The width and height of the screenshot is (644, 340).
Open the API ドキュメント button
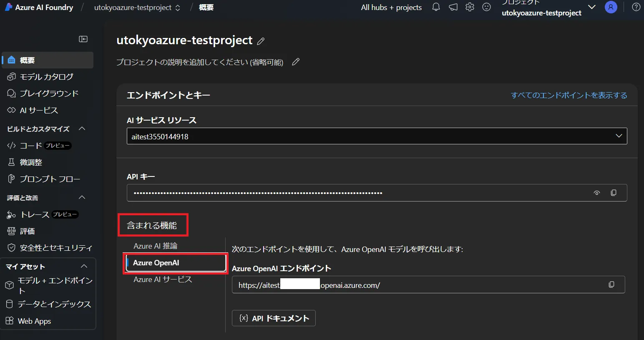[x=274, y=318]
